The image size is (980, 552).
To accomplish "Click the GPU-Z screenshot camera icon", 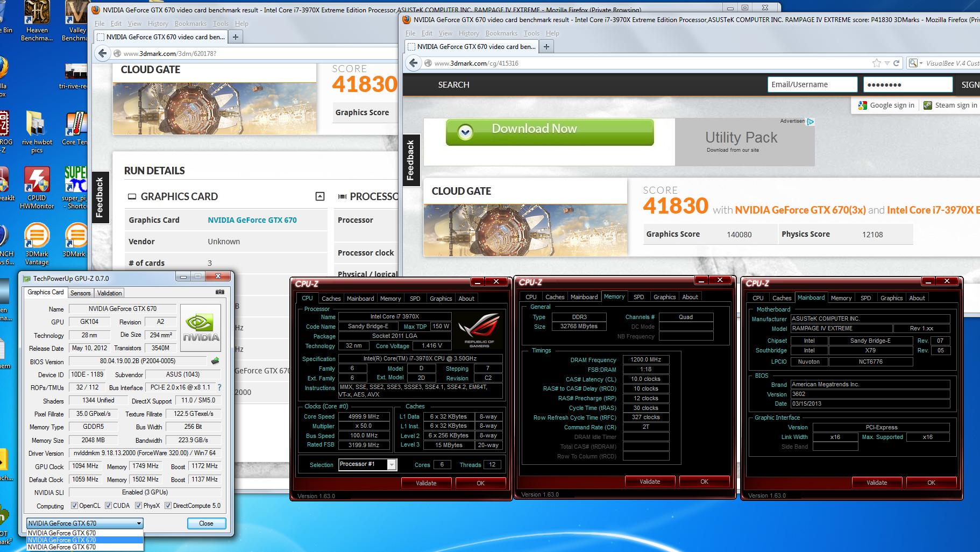I will (220, 292).
